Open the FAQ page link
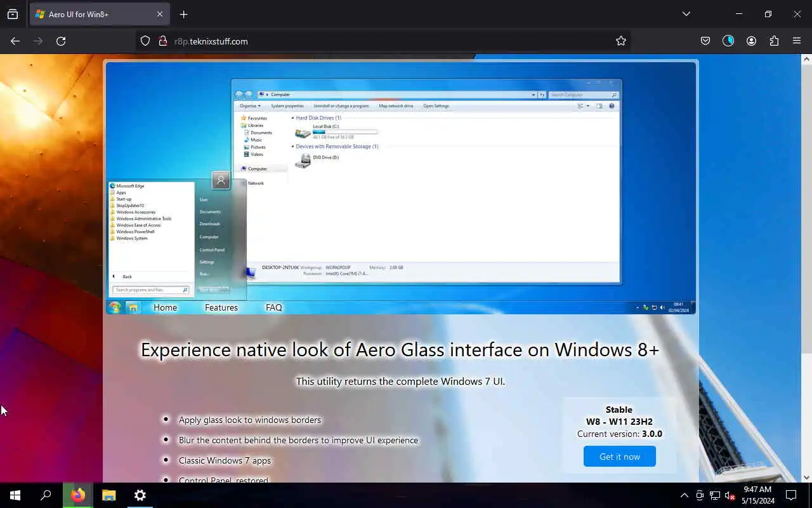This screenshot has width=812, height=508. [x=274, y=307]
